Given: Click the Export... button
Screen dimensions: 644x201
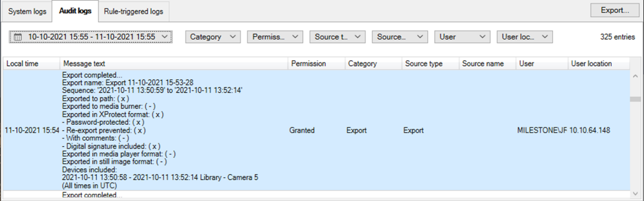Looking at the screenshot, I should 615,11.
